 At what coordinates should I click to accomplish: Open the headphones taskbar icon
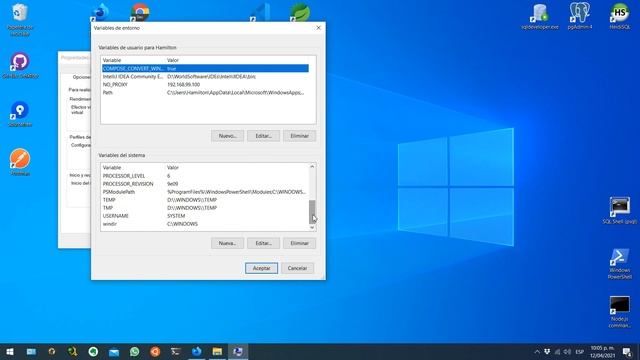click(x=51, y=351)
